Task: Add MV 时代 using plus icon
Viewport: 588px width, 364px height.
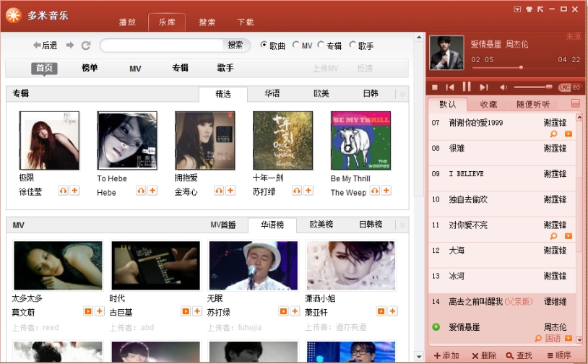Action: tap(197, 311)
